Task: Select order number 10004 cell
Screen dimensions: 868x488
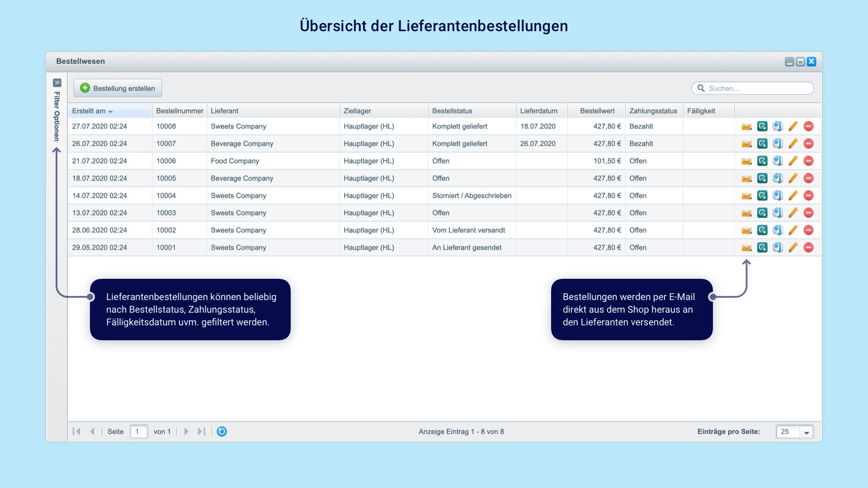Action: [x=179, y=196]
